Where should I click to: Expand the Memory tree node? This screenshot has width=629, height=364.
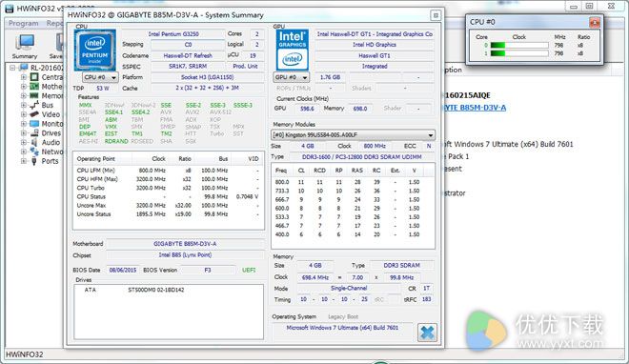24,96
